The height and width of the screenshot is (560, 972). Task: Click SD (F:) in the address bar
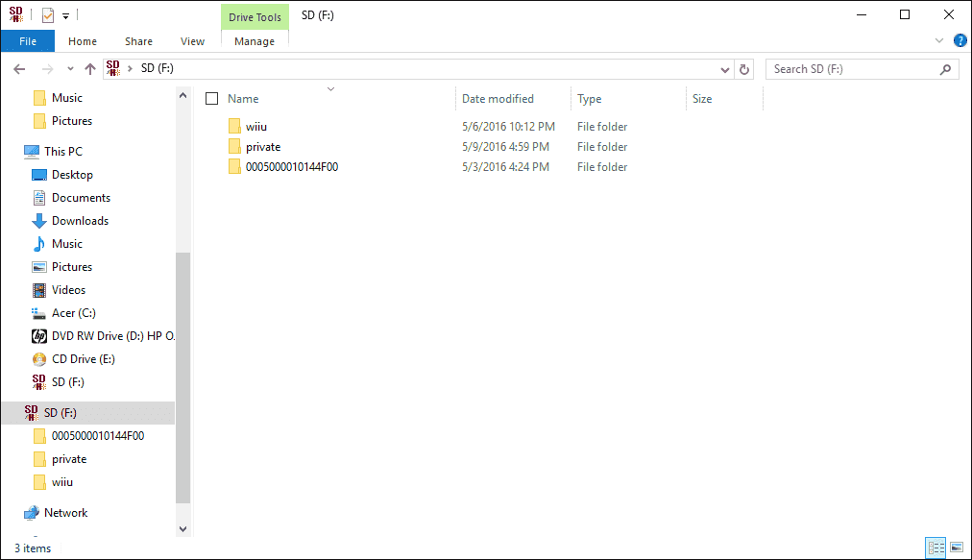tap(158, 68)
